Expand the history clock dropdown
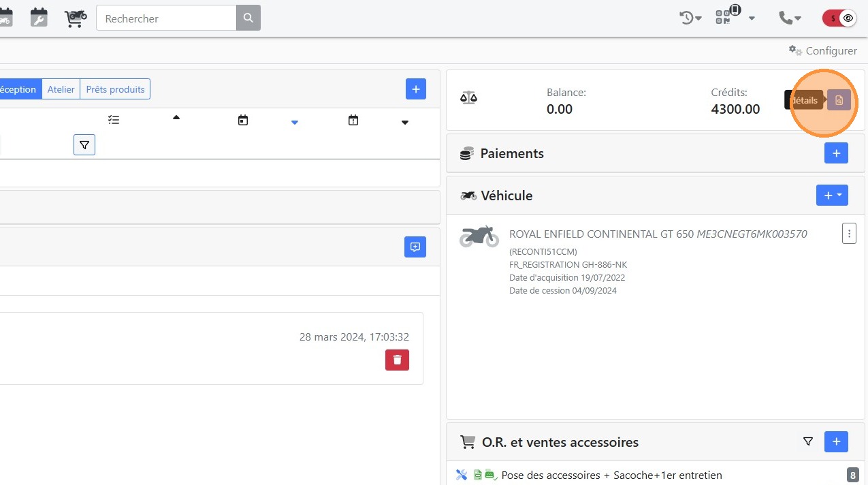 click(690, 18)
